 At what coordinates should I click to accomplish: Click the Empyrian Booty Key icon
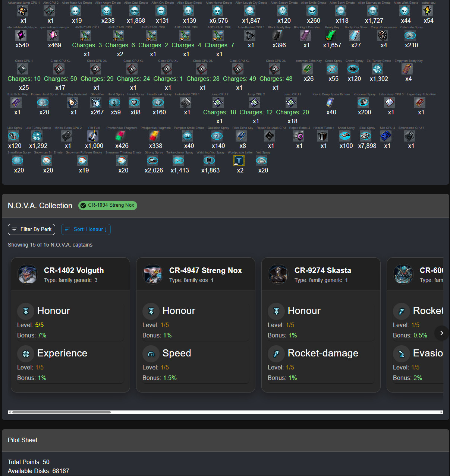click(x=407, y=69)
